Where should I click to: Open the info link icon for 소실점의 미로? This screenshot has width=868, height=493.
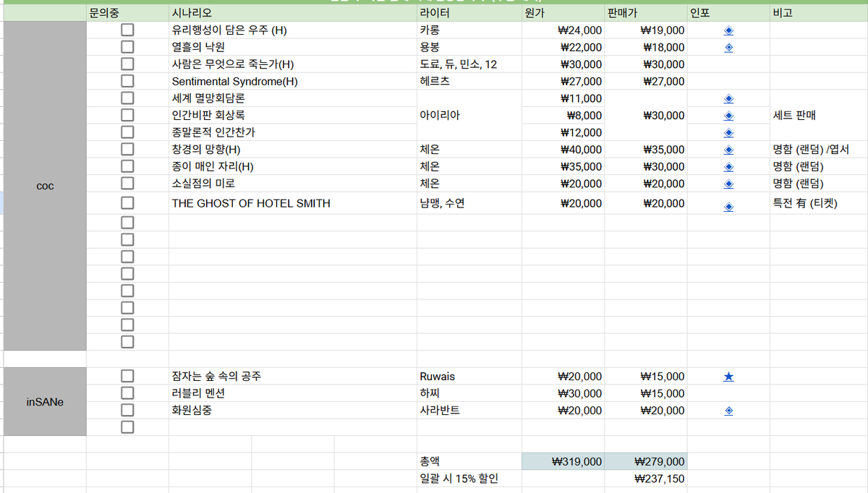tap(728, 184)
